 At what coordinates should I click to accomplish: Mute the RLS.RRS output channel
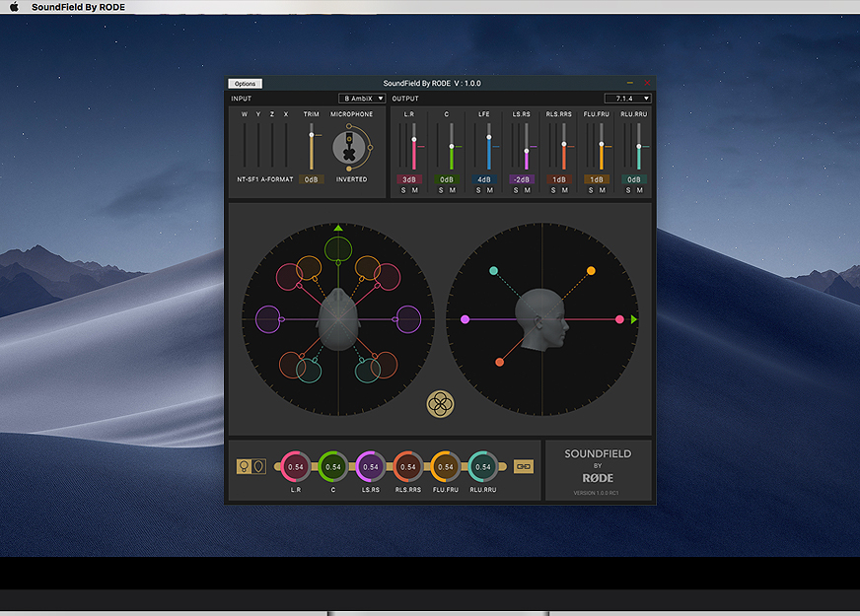[x=565, y=190]
